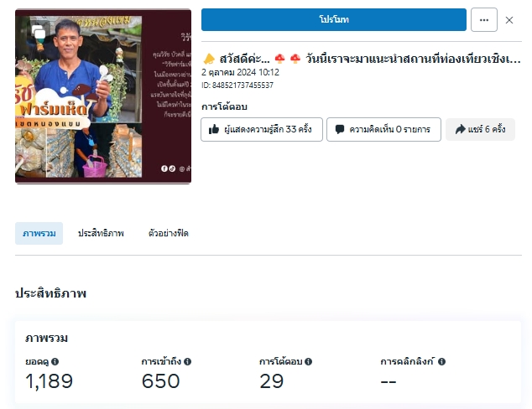Click the post caption starting with สวัสดีค่ะ
532x409 pixels.
click(361, 60)
